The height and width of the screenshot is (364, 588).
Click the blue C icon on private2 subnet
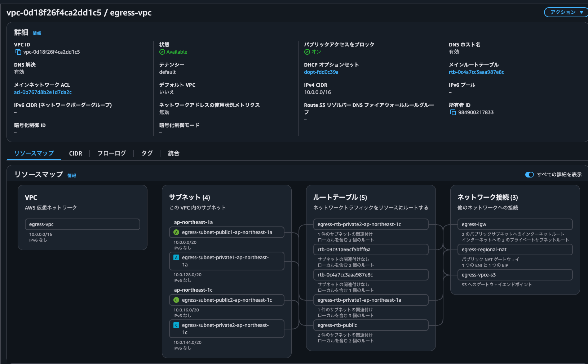[x=176, y=325]
